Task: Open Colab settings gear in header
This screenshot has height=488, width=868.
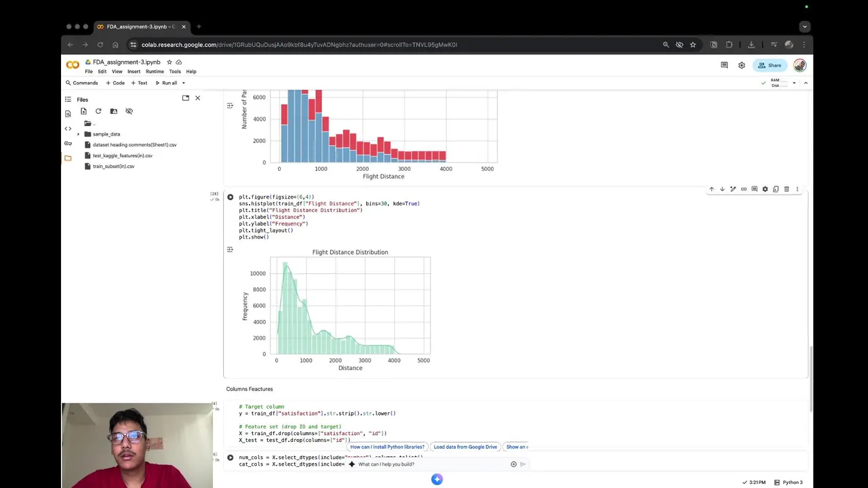Action: coord(742,65)
